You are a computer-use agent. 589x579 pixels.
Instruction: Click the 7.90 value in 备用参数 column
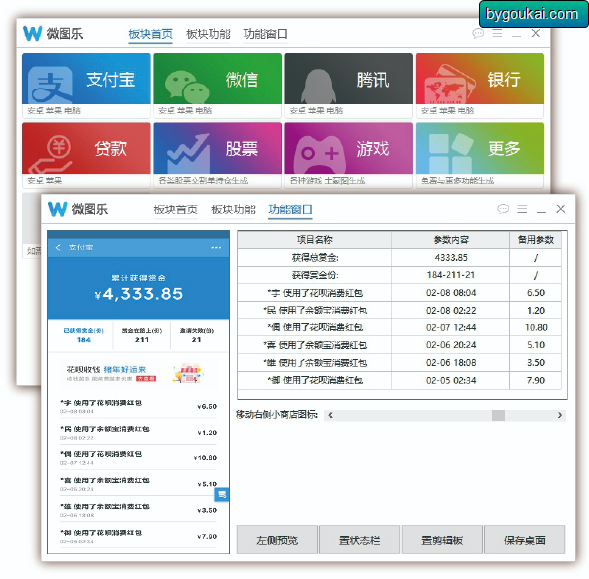pos(536,380)
